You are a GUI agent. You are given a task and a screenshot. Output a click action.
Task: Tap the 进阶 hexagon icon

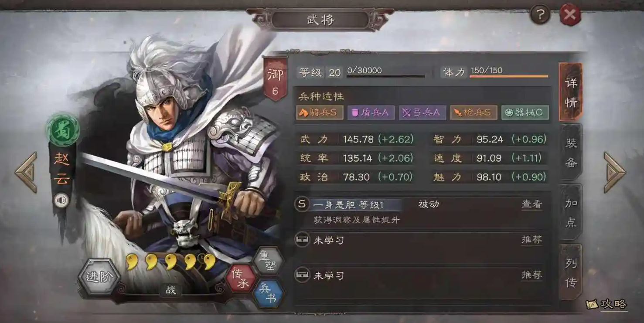99,277
